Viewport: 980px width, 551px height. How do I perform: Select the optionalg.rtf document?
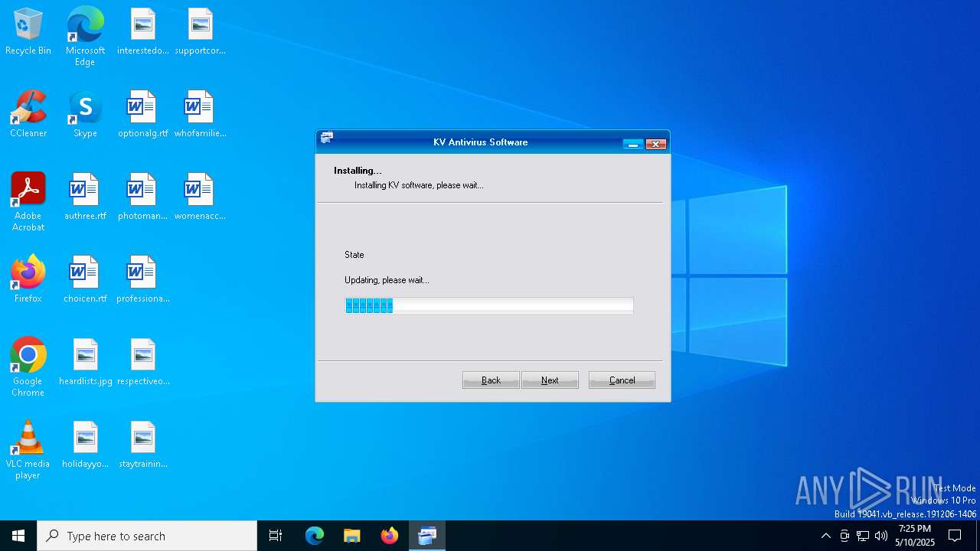[143, 115]
